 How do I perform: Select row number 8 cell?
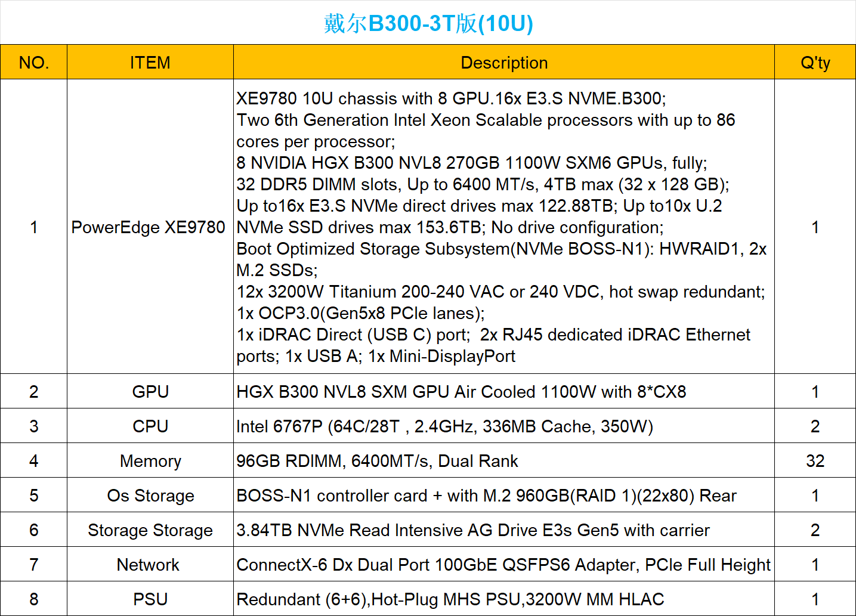[x=34, y=599]
